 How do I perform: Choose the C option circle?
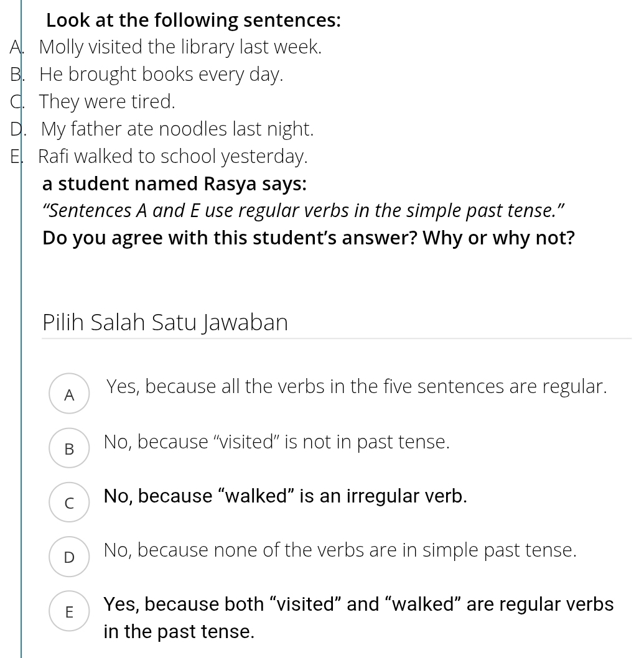69,503
